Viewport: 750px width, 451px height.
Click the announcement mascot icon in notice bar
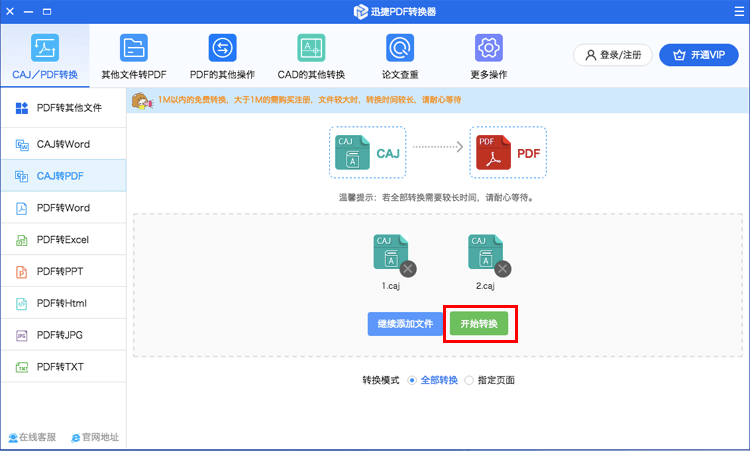click(x=142, y=101)
